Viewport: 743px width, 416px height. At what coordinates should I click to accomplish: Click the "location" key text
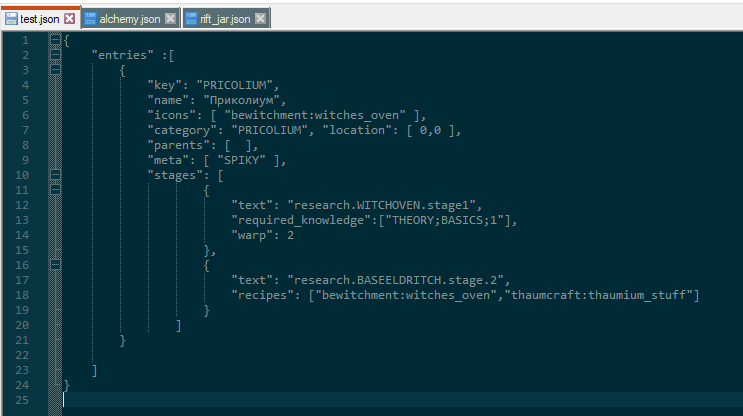[357, 130]
